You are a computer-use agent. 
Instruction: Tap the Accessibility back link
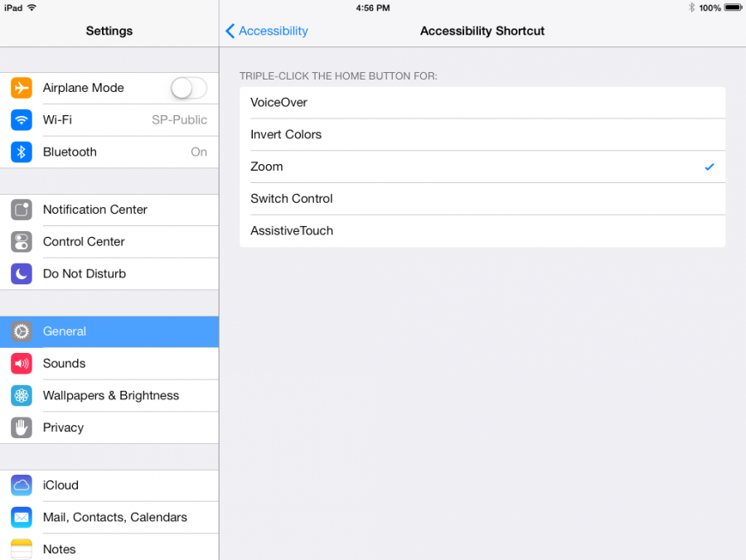pos(267,31)
